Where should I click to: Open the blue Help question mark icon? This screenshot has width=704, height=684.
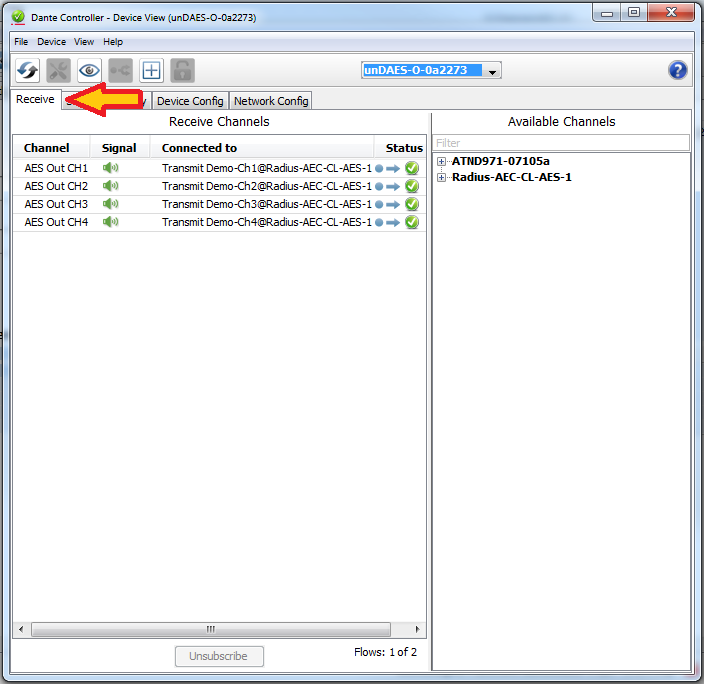(x=678, y=70)
